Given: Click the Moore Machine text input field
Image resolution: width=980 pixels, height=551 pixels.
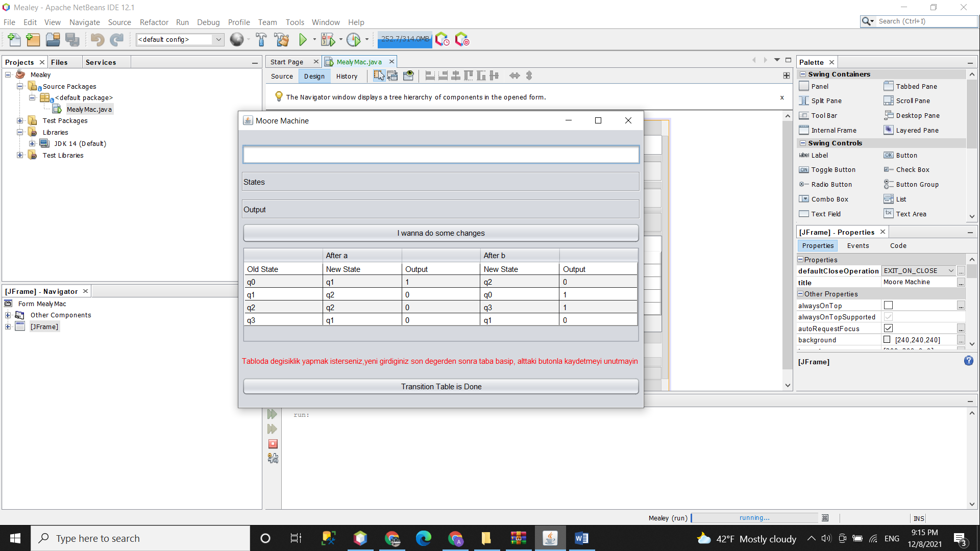Looking at the screenshot, I should (x=441, y=155).
